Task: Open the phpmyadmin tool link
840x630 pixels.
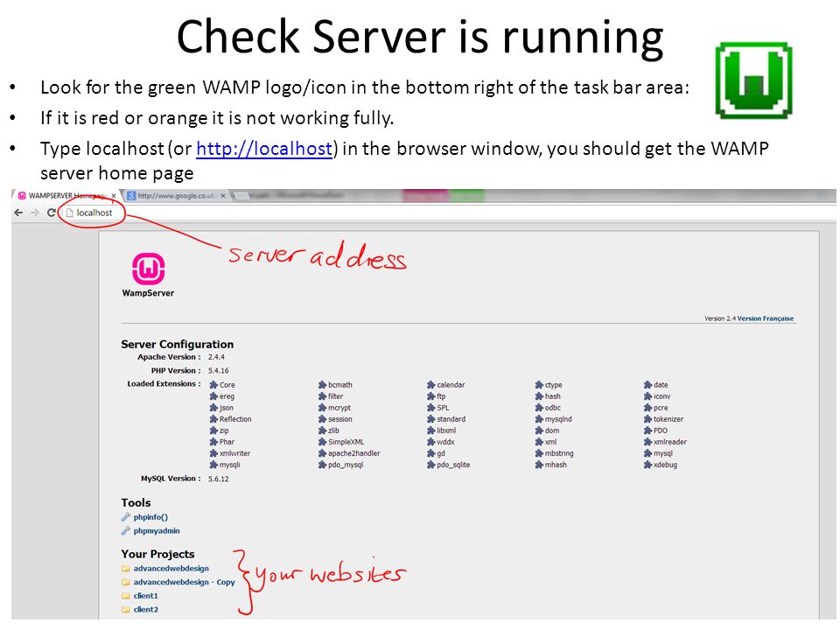Action: (x=157, y=531)
